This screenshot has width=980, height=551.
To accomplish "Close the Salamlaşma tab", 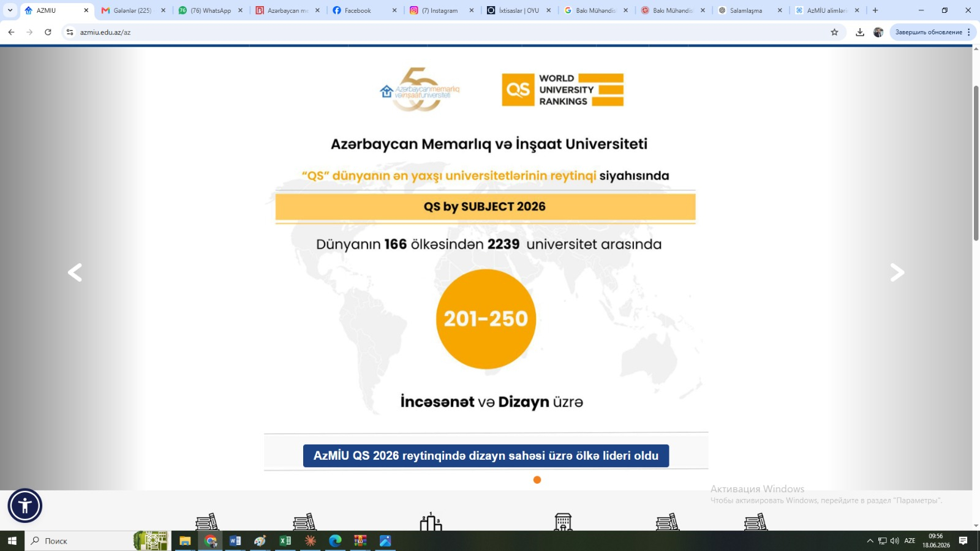I will click(x=780, y=10).
